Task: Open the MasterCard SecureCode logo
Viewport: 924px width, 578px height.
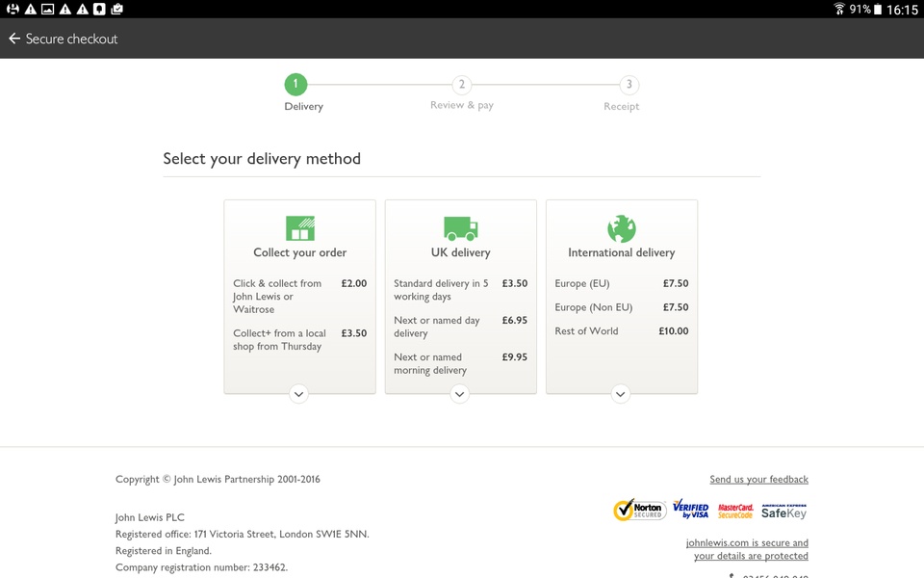Action: coord(735,511)
